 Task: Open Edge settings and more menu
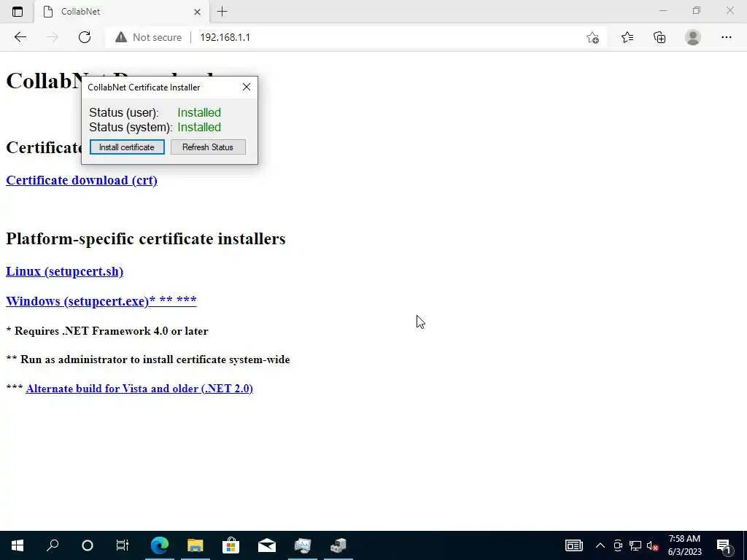tap(726, 37)
